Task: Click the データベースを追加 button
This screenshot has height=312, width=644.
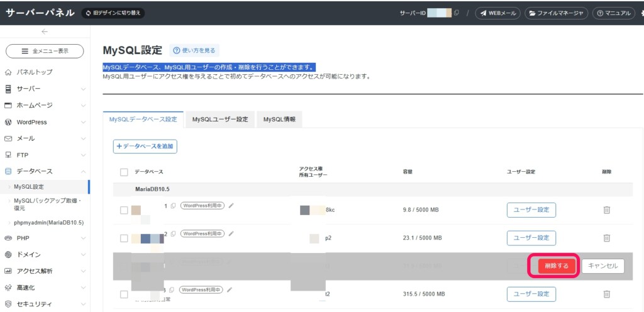Action: tap(145, 146)
